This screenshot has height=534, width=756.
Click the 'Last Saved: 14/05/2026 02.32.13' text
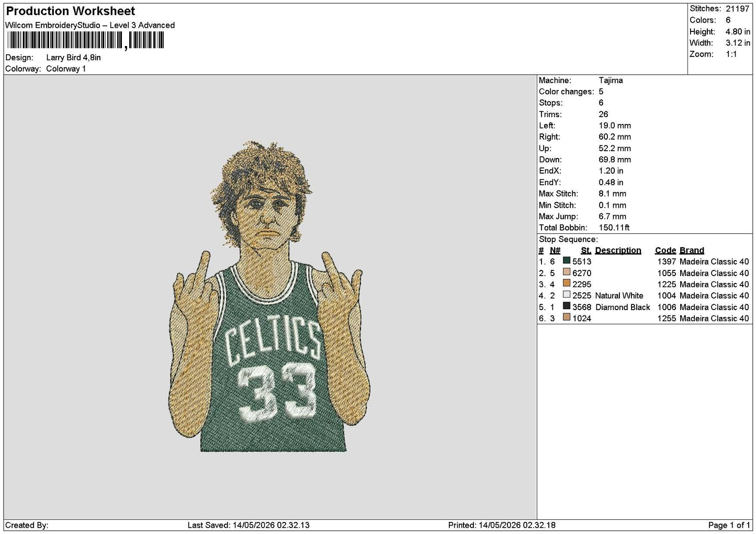click(249, 525)
